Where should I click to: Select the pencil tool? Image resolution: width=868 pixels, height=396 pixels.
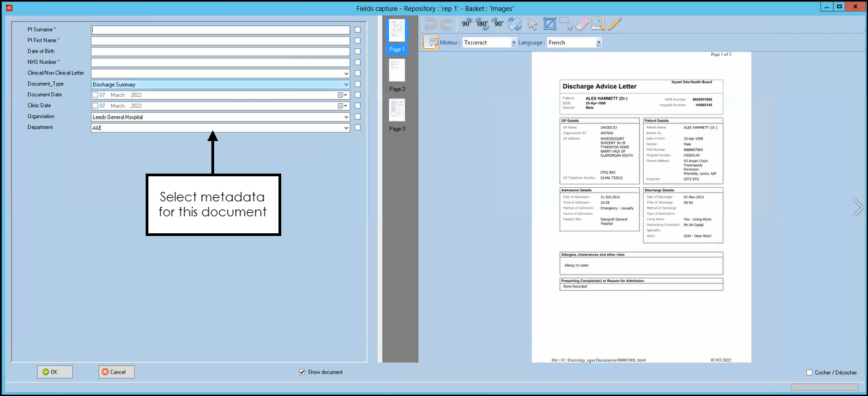[x=615, y=24]
